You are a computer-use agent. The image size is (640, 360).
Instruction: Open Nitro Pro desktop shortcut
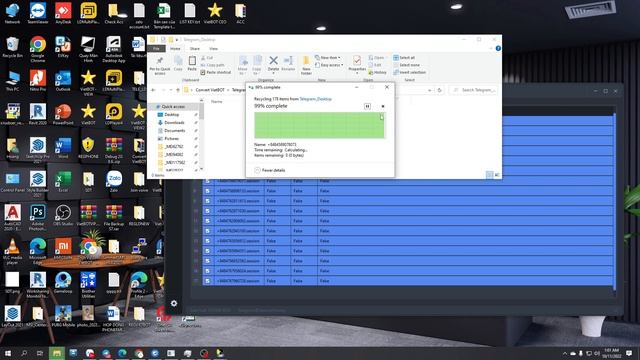[x=38, y=81]
